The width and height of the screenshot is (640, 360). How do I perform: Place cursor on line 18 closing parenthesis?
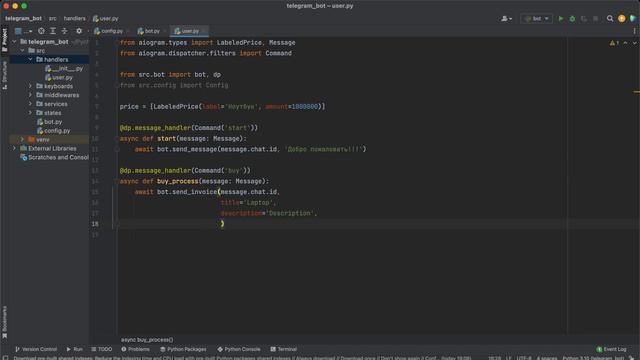click(222, 224)
